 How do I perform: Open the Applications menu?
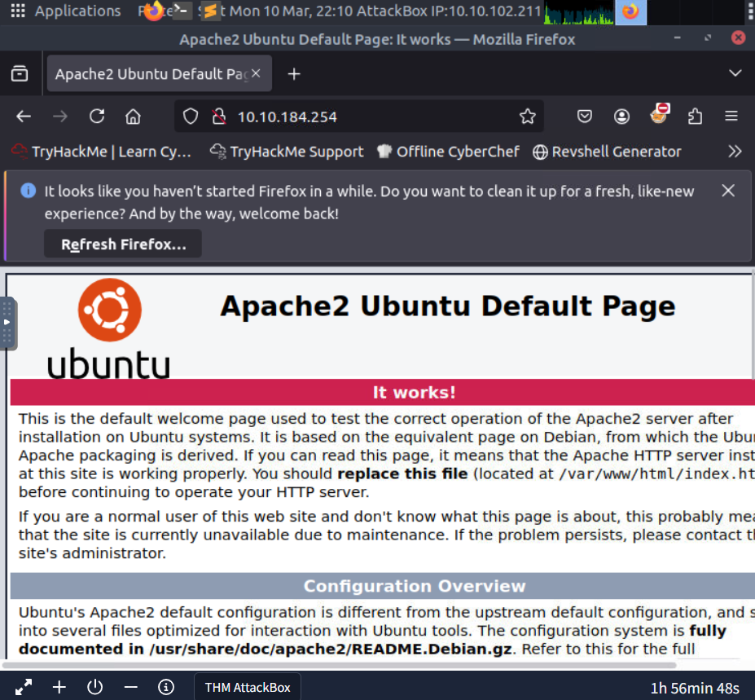(65, 11)
